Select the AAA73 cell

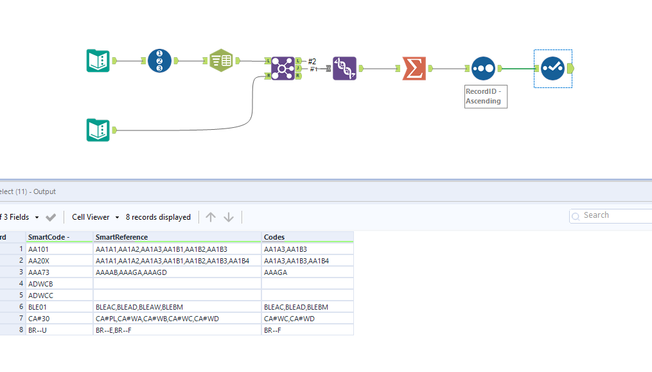click(59, 272)
